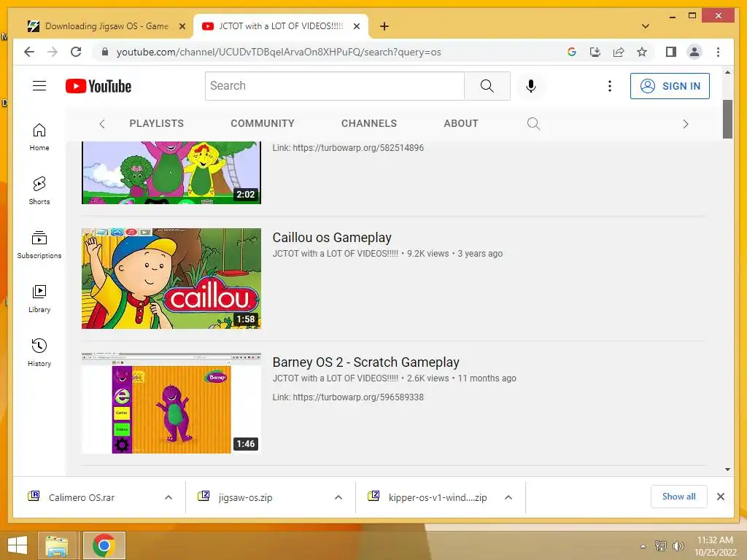Start voice search with the microphone

[531, 86]
